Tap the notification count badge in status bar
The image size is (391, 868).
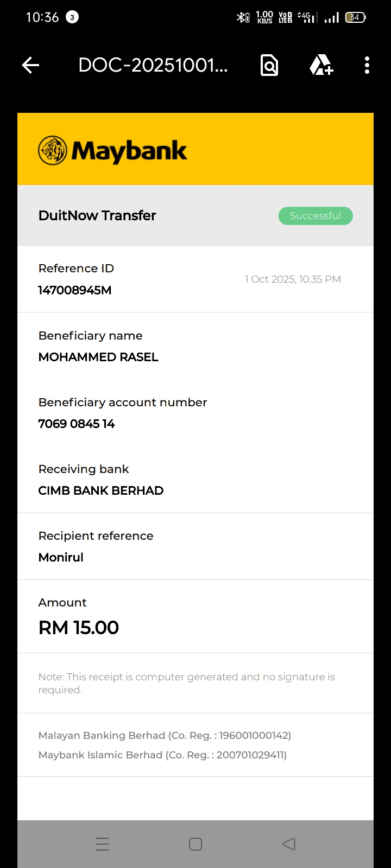click(x=72, y=17)
